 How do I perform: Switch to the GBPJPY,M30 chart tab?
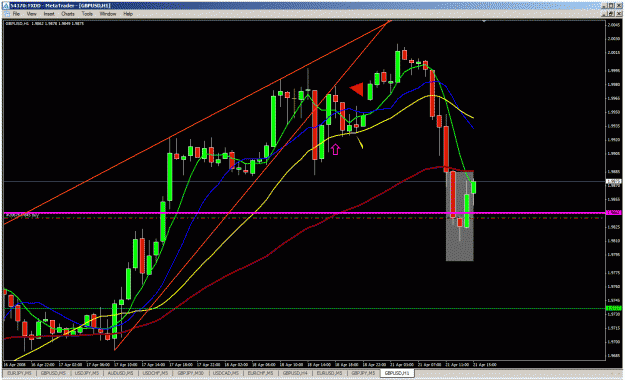[x=191, y=373]
